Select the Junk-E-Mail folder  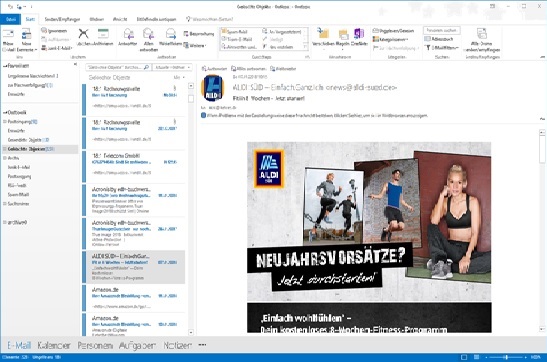click(19, 167)
